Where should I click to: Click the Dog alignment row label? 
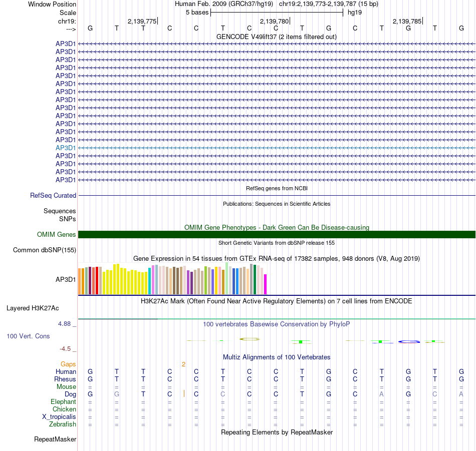70,394
